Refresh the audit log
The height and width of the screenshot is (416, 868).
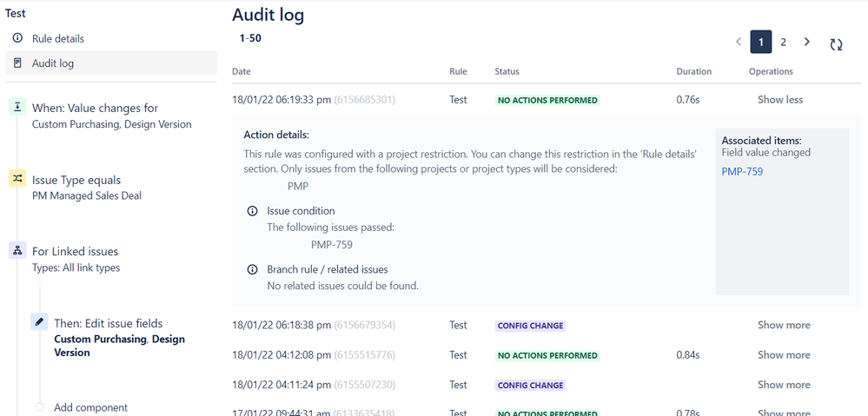pyautogui.click(x=836, y=45)
